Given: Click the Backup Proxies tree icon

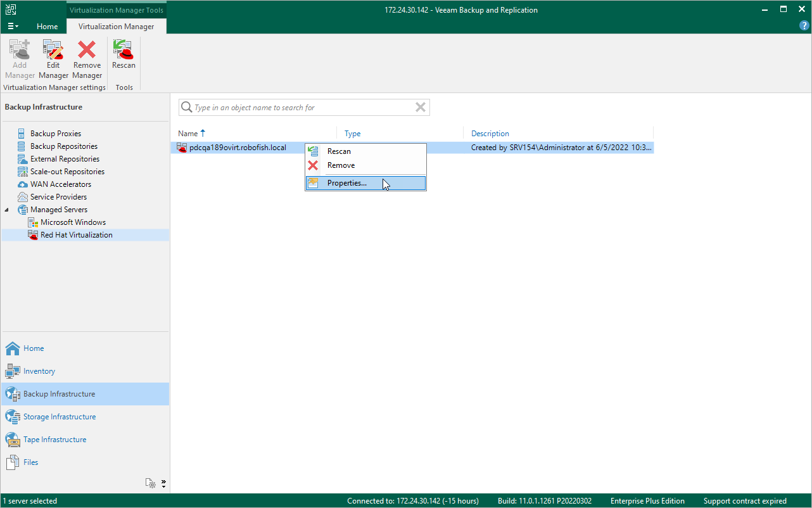Looking at the screenshot, I should point(23,134).
